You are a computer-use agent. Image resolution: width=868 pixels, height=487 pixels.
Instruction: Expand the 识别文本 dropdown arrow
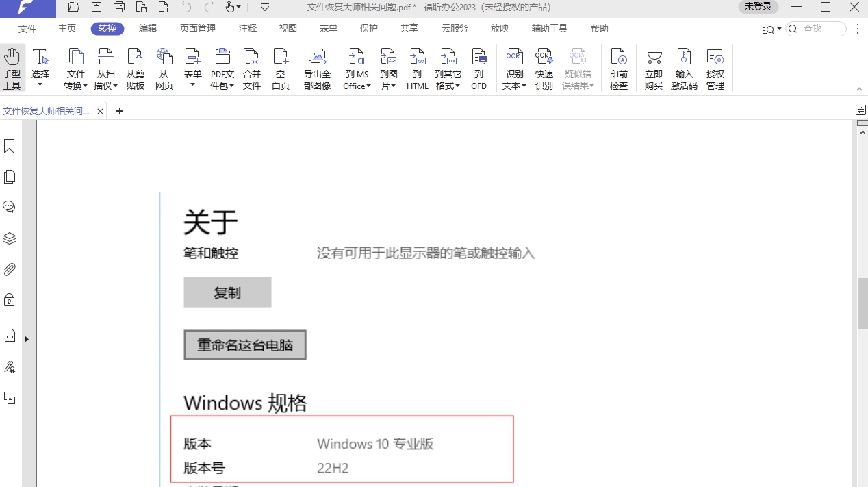[524, 86]
